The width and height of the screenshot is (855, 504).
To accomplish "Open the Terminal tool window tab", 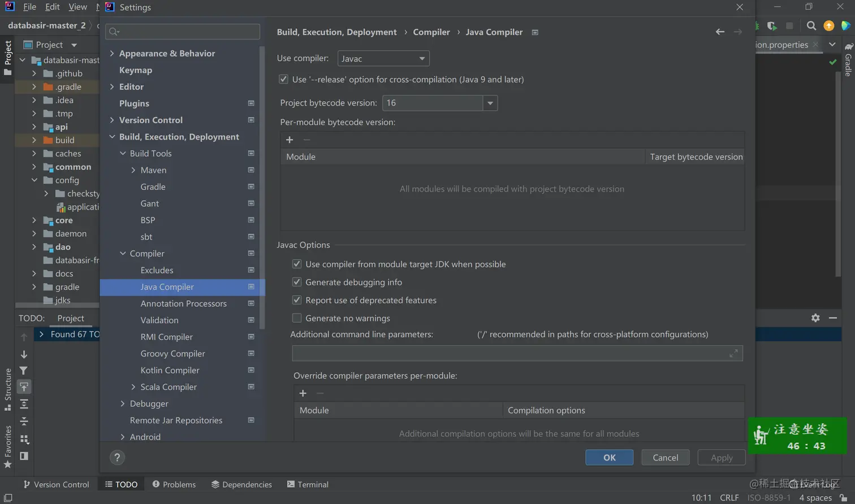I will click(308, 485).
